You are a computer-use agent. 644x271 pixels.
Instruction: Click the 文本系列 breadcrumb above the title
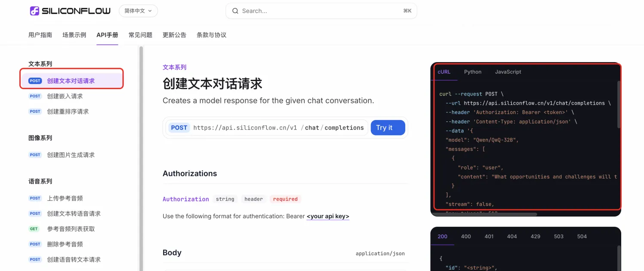point(174,67)
